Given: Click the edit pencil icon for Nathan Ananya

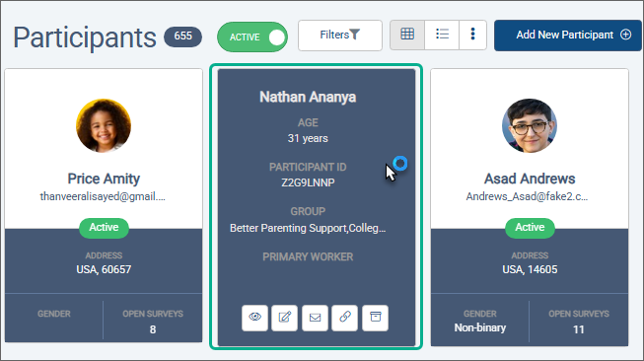Looking at the screenshot, I should click(x=285, y=318).
